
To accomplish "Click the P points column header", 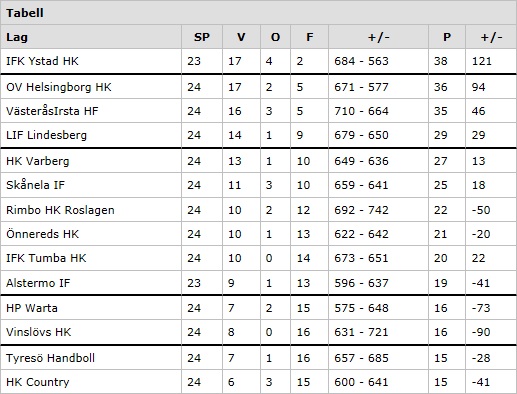I will tap(447, 37).
